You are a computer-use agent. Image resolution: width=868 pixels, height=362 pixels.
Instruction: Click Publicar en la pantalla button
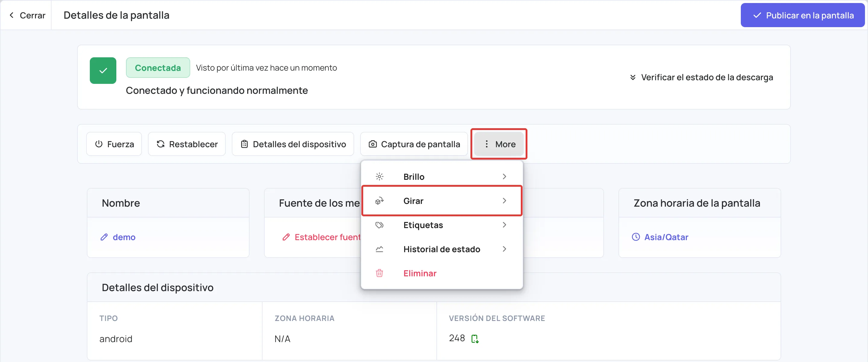[x=802, y=15]
